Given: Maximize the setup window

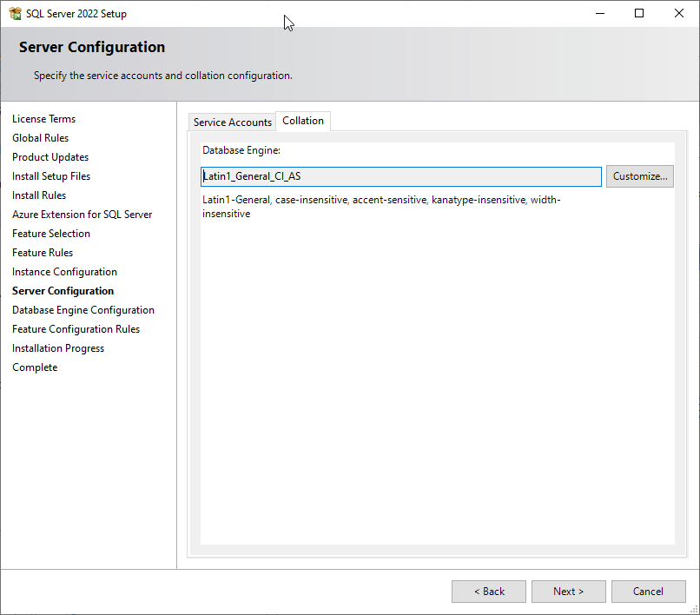Looking at the screenshot, I should coord(639,14).
